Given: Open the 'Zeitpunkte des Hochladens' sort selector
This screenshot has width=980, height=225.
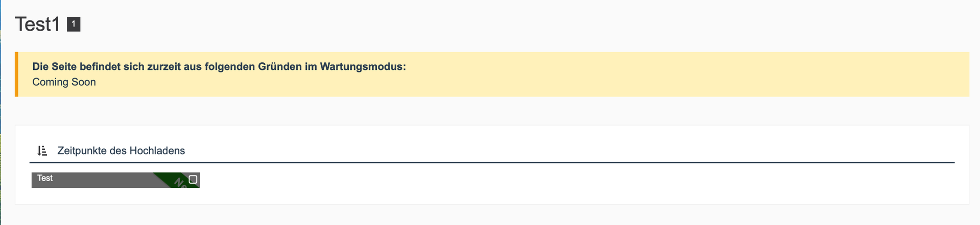Looking at the screenshot, I should [121, 151].
